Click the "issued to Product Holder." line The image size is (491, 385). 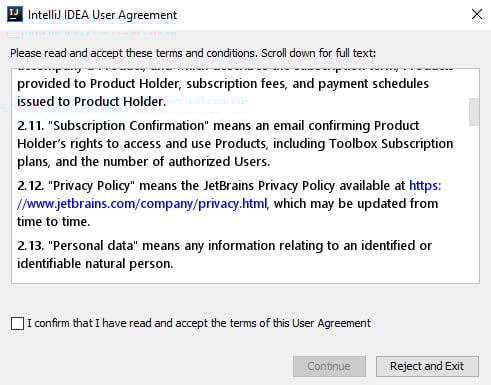point(92,102)
